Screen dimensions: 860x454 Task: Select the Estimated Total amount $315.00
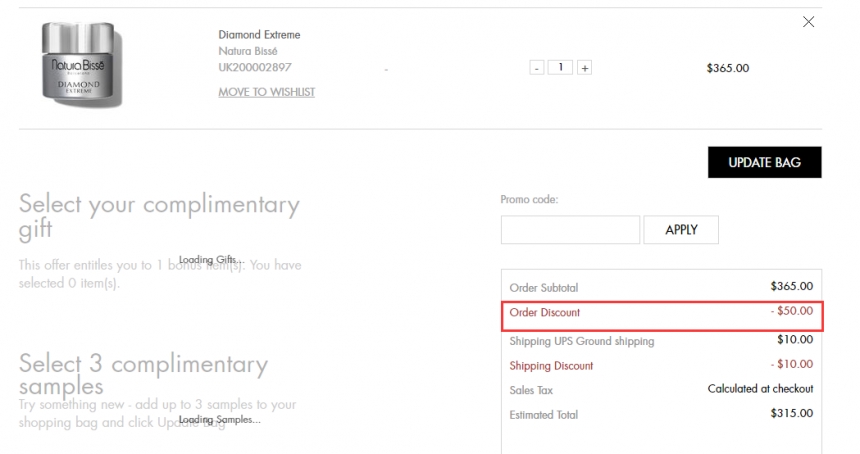pos(791,413)
